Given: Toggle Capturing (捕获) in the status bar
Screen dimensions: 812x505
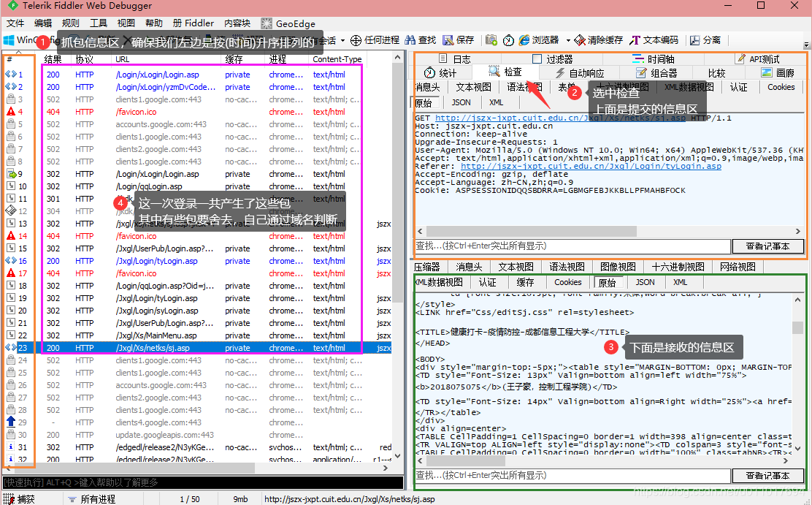Looking at the screenshot, I should (19, 499).
